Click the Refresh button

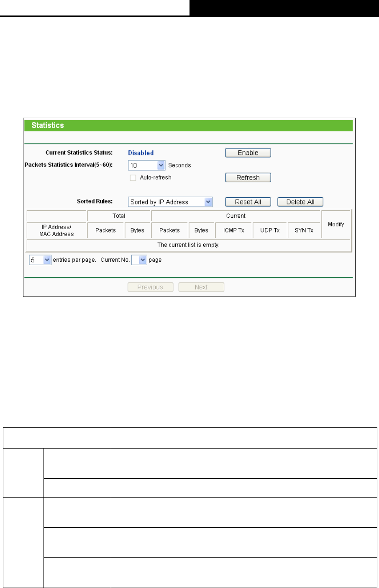click(x=248, y=178)
